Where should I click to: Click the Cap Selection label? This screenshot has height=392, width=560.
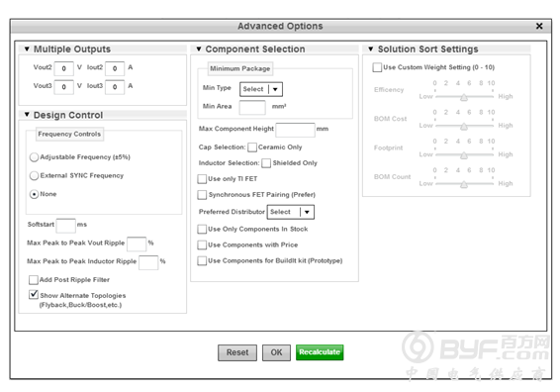click(223, 147)
